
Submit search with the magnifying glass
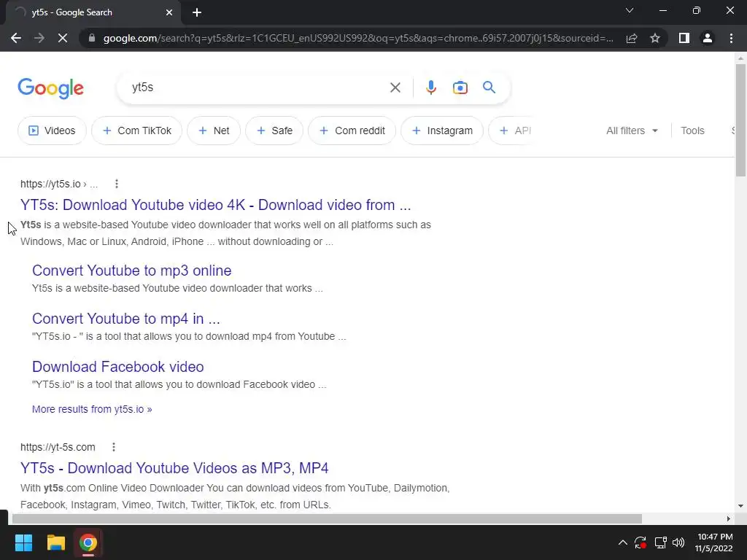pos(489,87)
